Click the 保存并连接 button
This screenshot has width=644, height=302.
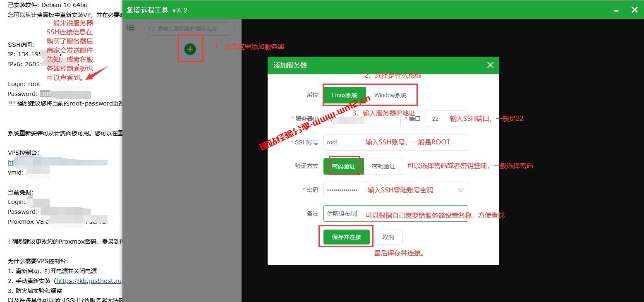tap(346, 237)
